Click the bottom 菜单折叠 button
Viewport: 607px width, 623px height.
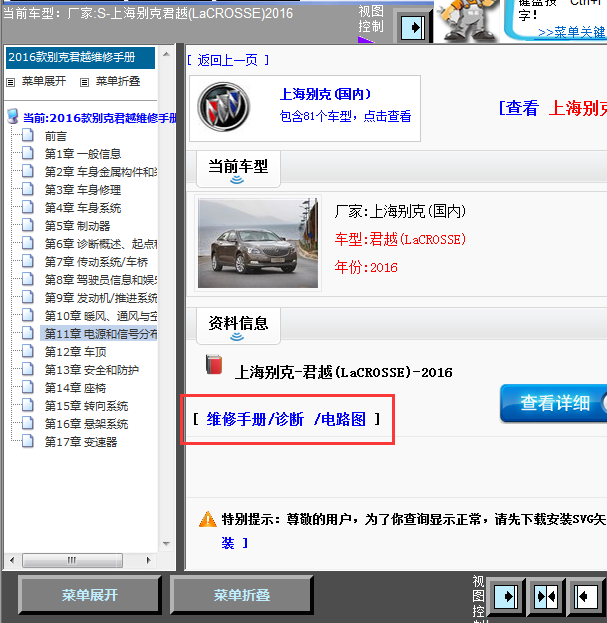tap(242, 595)
